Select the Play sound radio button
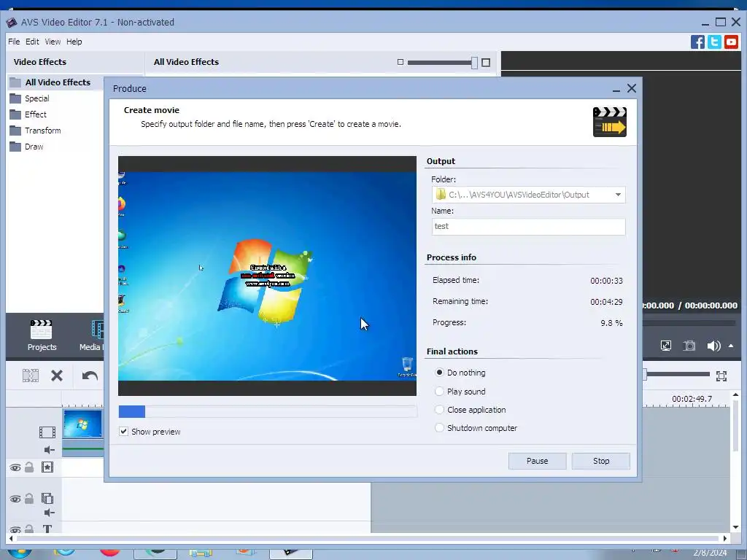The image size is (747, 560). 439,391
